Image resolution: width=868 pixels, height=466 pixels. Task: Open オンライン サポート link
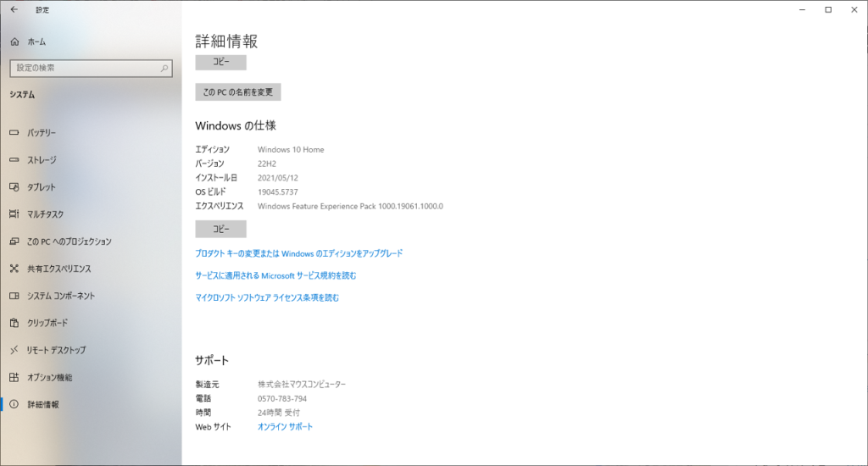285,427
